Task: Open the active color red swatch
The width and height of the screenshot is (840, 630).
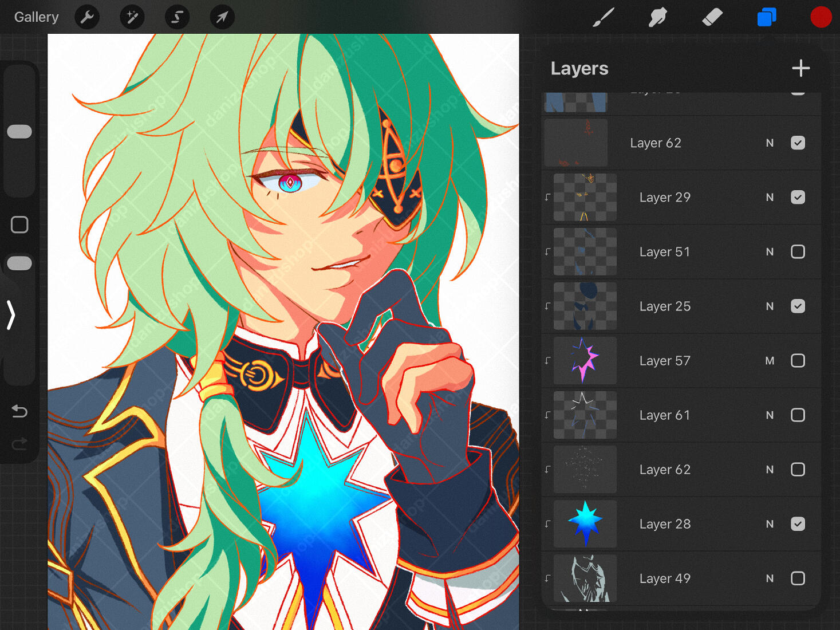Action: click(821, 17)
